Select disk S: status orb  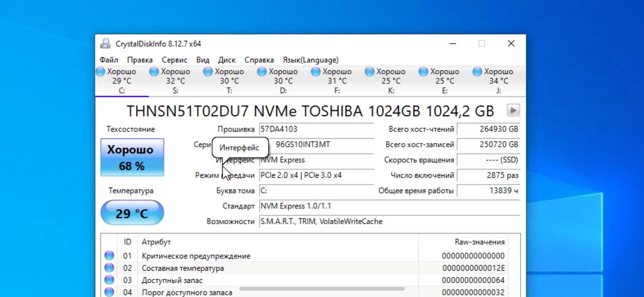[154, 72]
